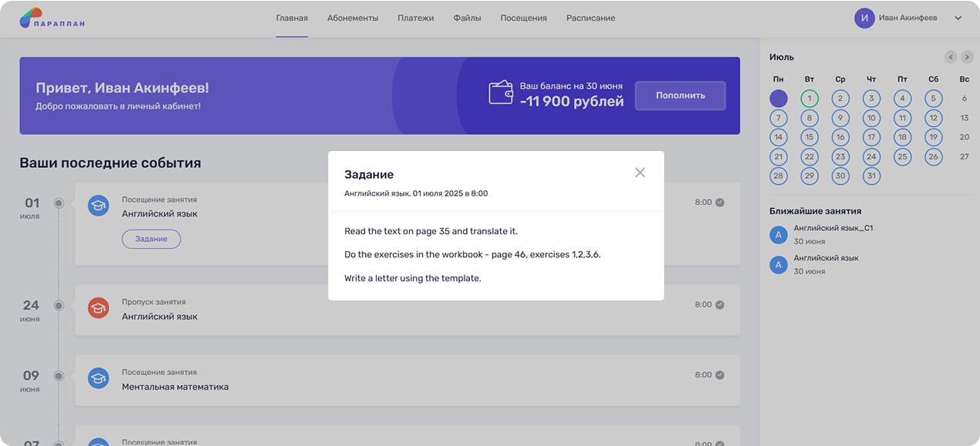Click checkmark status icon on 24 июня event
Viewport: 980px width, 446px height.
pos(720,304)
